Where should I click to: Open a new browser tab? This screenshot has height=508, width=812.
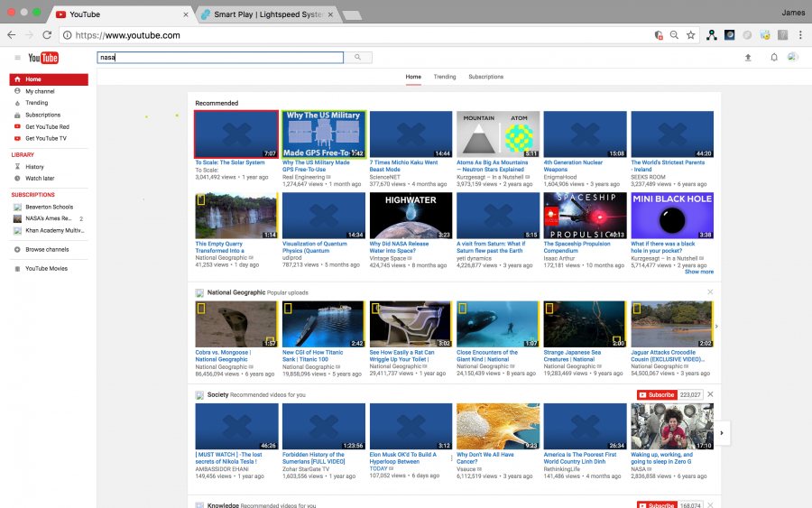(x=352, y=15)
